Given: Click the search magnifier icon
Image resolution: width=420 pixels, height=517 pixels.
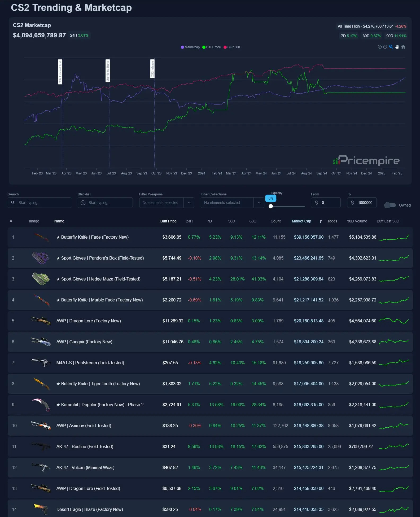Looking at the screenshot, I should coord(13,203).
